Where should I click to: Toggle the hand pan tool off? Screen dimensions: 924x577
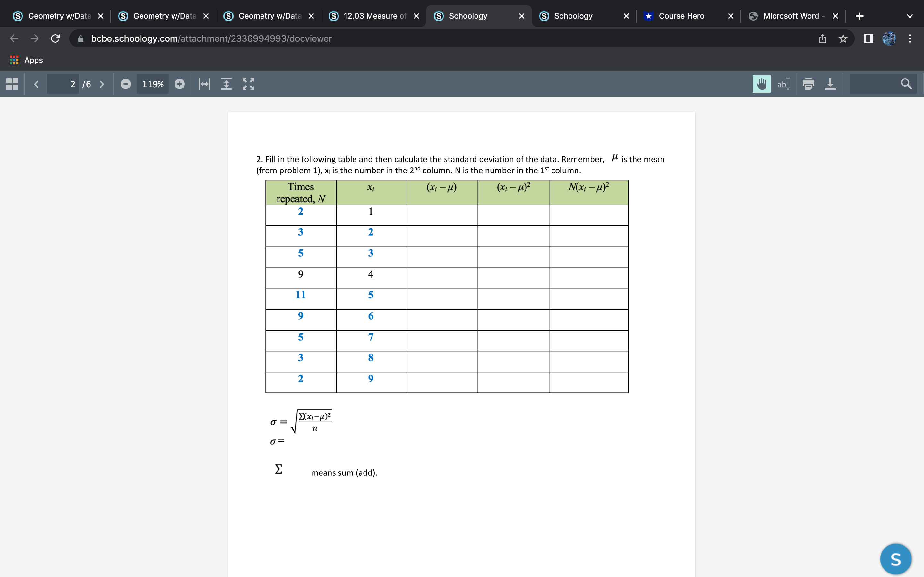click(x=761, y=84)
